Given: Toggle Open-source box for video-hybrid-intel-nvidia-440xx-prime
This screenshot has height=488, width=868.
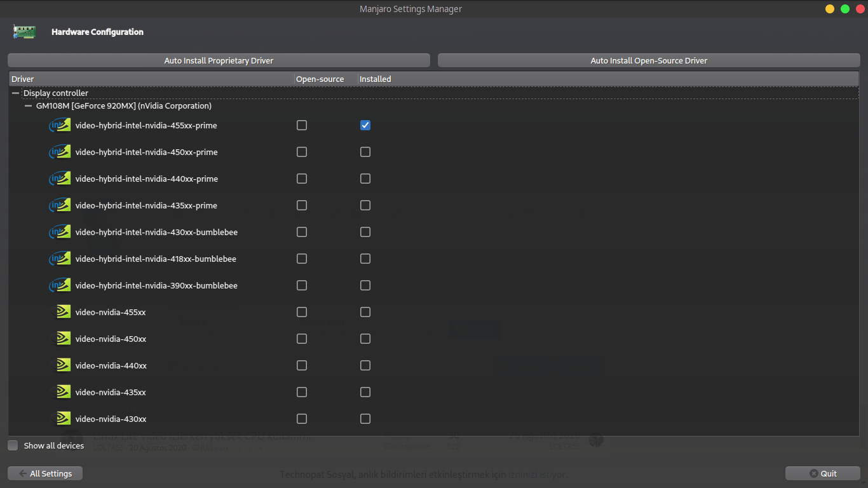Looking at the screenshot, I should (x=302, y=179).
